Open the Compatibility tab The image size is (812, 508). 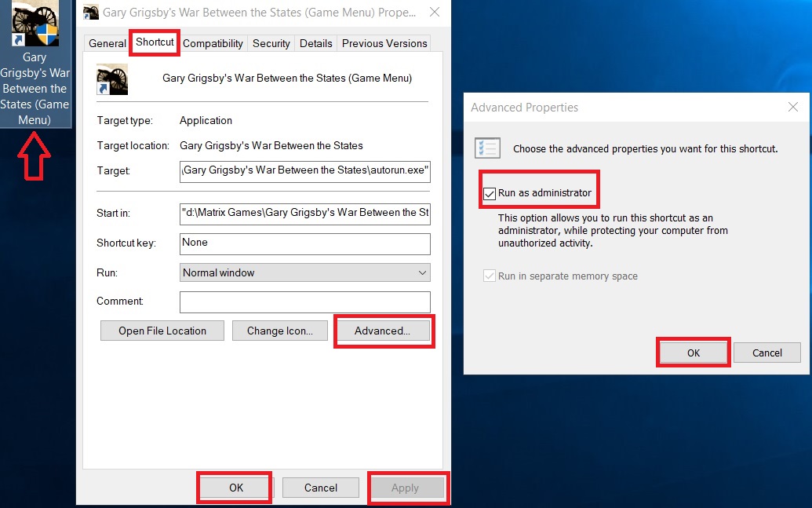[213, 43]
